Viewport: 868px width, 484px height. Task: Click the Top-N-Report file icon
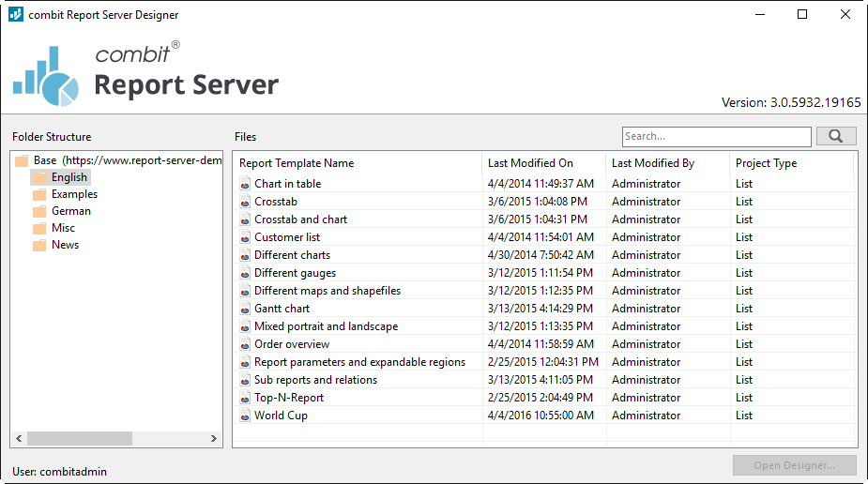tap(245, 398)
